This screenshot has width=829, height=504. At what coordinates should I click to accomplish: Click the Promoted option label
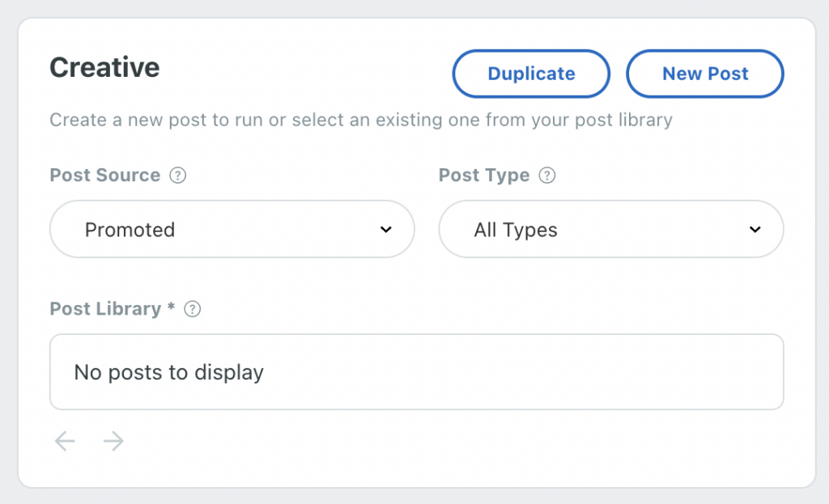130,229
